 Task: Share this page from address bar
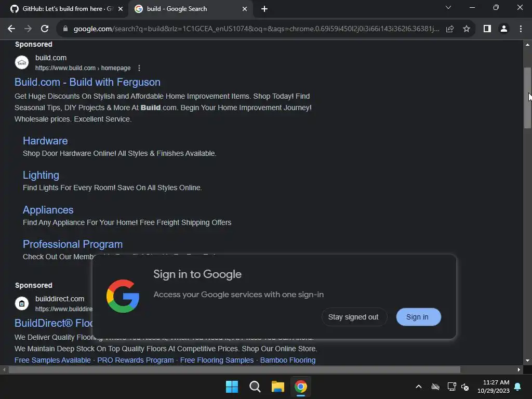click(x=450, y=29)
